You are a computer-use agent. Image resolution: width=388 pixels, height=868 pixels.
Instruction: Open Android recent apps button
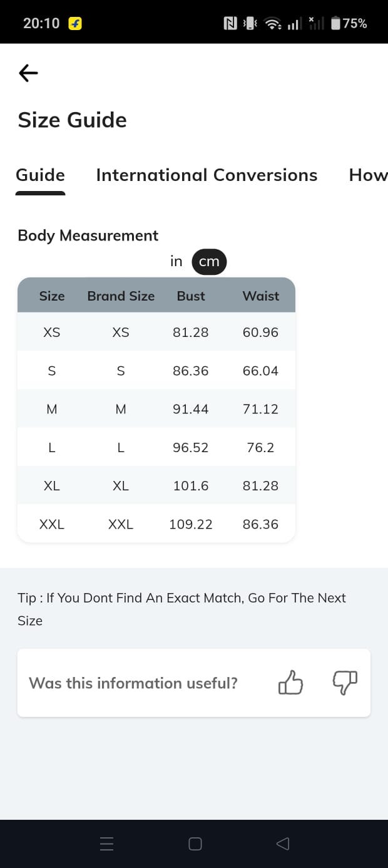click(107, 844)
